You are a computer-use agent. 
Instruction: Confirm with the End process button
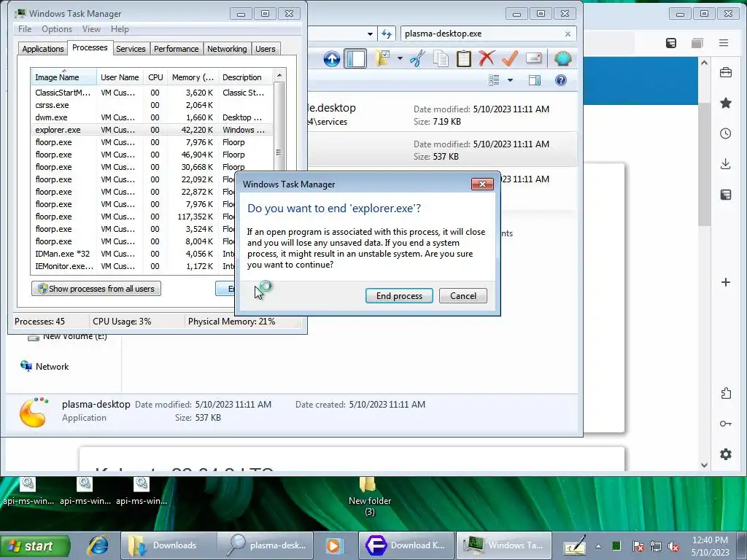(399, 296)
